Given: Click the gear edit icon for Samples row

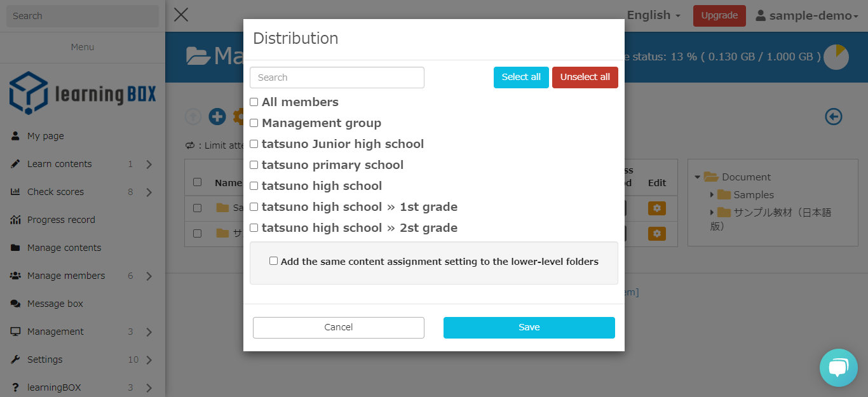Looking at the screenshot, I should [x=656, y=208].
